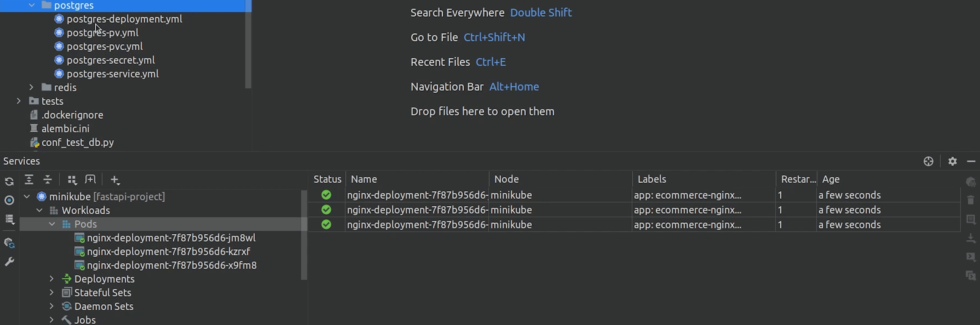Click the first pod row's green status check
The width and height of the screenshot is (980, 325).
[x=326, y=195]
